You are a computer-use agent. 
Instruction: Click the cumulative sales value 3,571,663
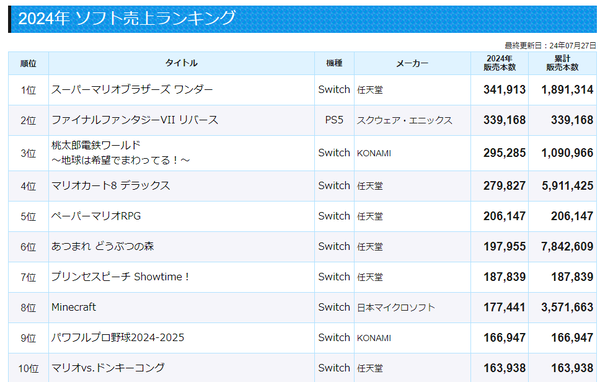click(567, 307)
